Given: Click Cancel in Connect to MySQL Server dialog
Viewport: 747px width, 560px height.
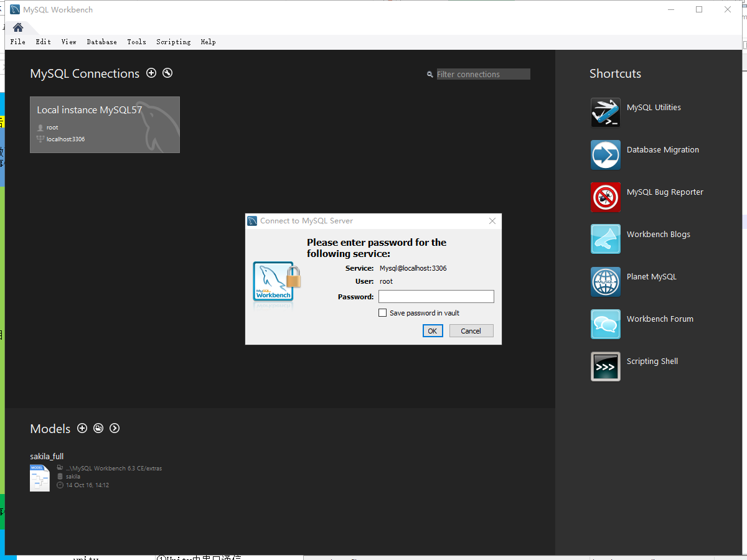Looking at the screenshot, I should pos(471,331).
